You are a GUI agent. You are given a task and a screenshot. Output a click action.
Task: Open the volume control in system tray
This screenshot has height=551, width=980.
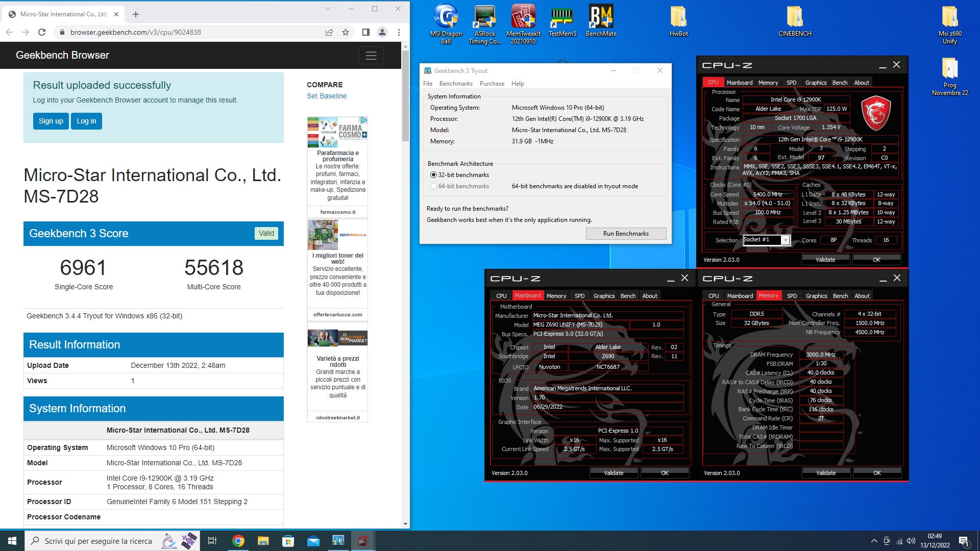coord(911,541)
